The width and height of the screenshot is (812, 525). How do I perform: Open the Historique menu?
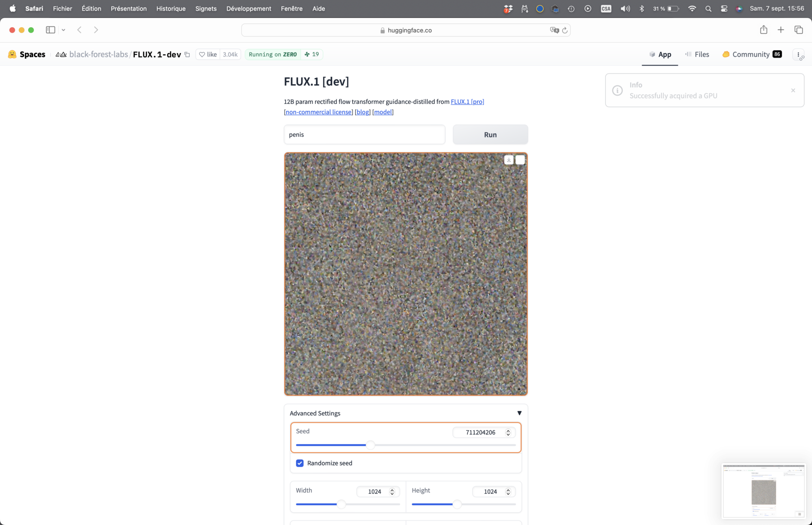point(171,9)
